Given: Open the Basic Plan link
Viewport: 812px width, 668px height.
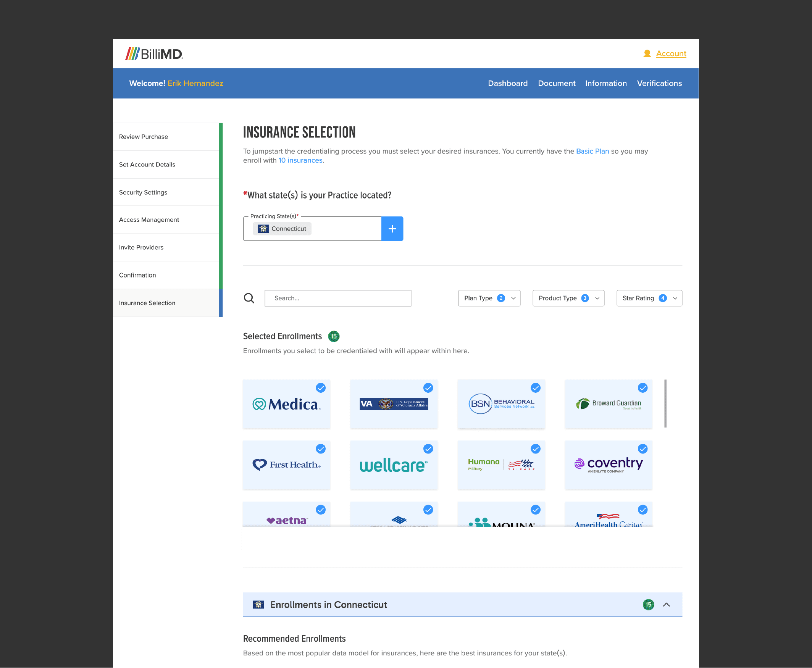Looking at the screenshot, I should coord(592,151).
